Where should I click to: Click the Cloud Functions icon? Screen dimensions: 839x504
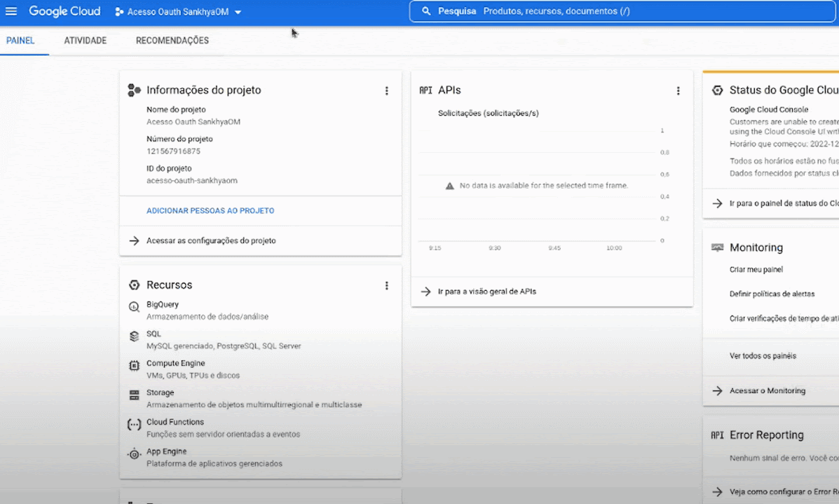(x=134, y=425)
